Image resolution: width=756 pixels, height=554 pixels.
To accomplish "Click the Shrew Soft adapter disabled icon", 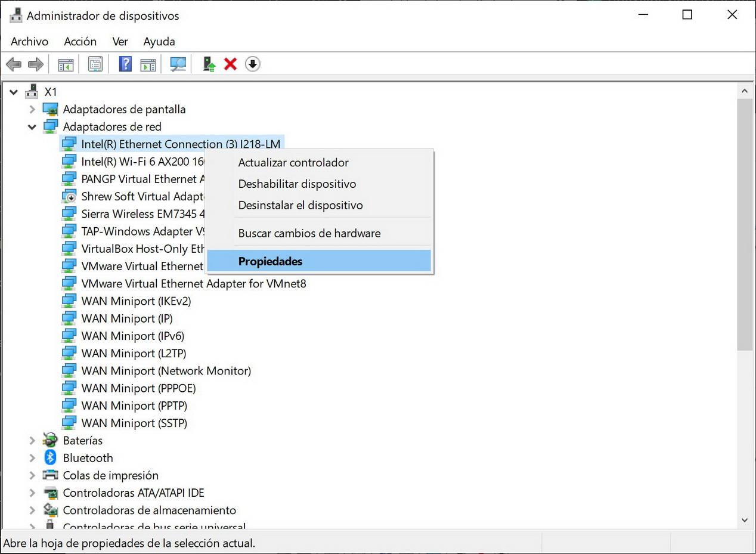I will [x=70, y=196].
